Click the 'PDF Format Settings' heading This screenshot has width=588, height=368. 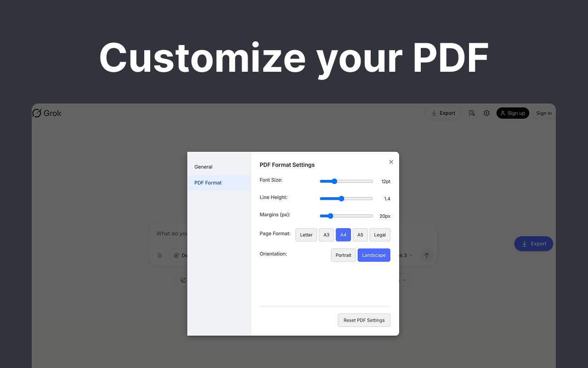287,165
